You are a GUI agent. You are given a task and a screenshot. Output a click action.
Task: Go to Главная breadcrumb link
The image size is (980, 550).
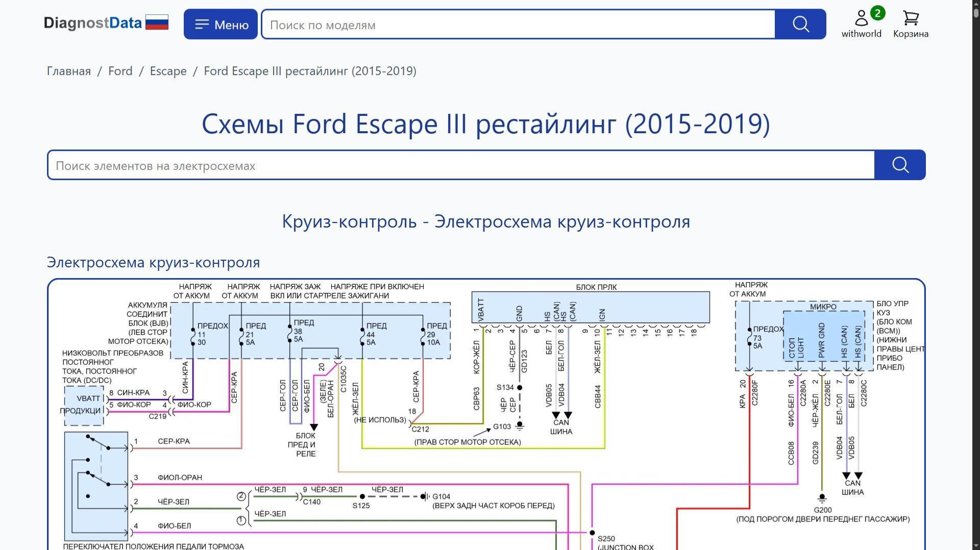point(69,71)
